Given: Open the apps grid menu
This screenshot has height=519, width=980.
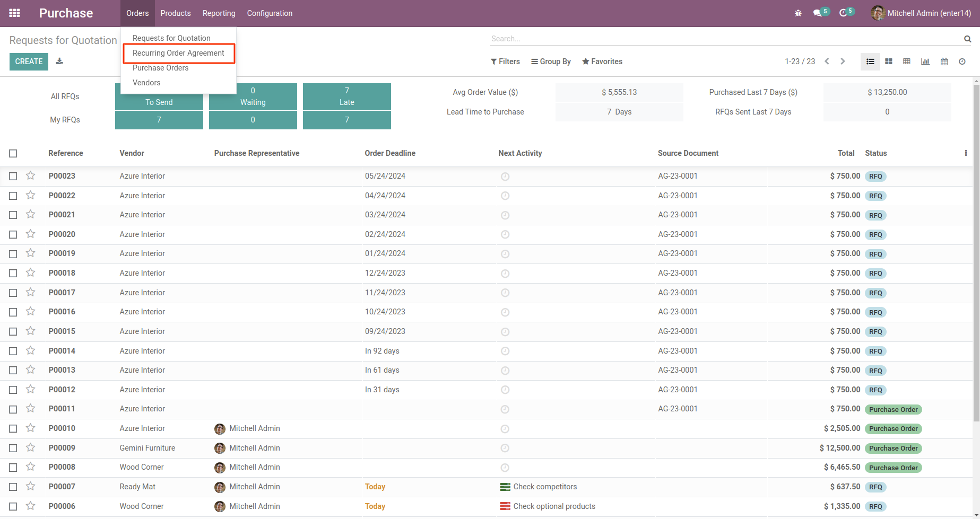Looking at the screenshot, I should coord(15,13).
